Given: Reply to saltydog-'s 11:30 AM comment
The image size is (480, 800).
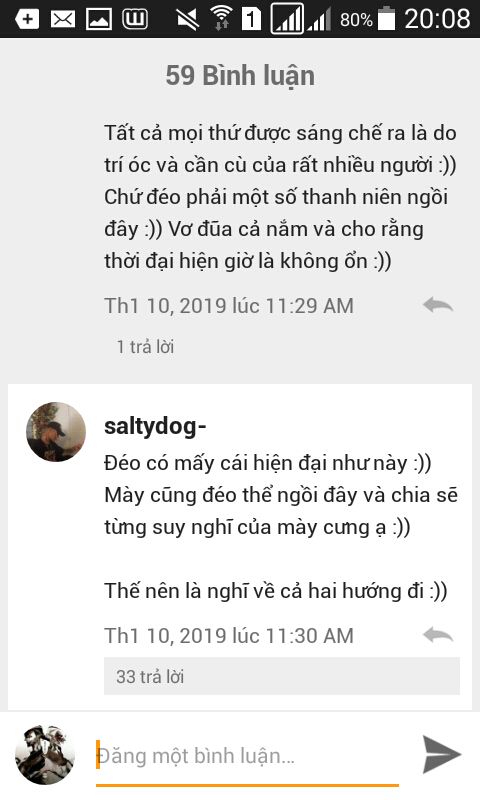Looking at the screenshot, I should click(x=438, y=635).
